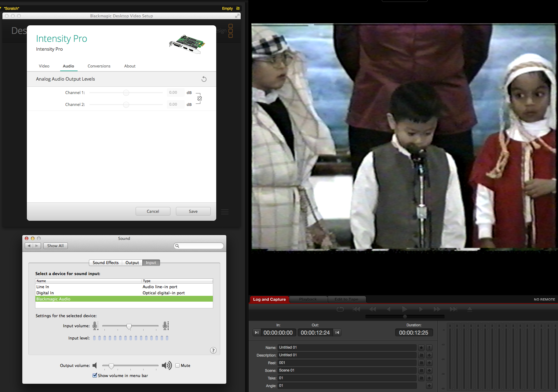This screenshot has width=558, height=392.
Task: Click the Intensity Pro card image
Action: tap(187, 44)
